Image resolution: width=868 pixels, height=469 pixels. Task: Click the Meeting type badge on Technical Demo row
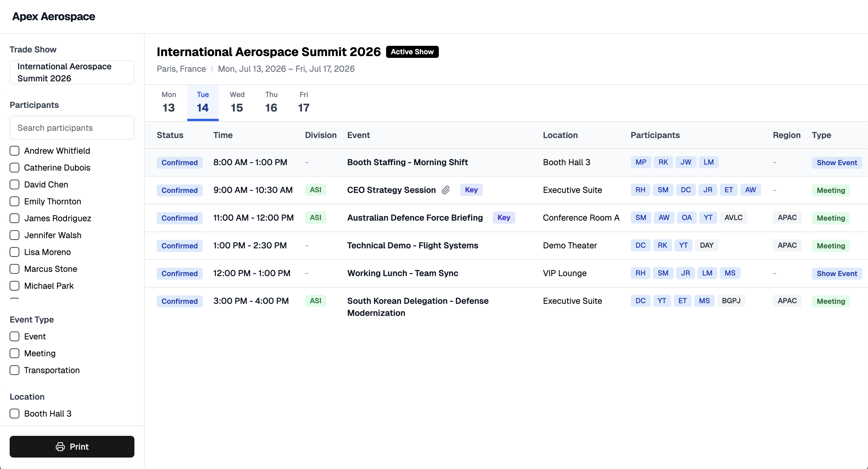coord(831,246)
